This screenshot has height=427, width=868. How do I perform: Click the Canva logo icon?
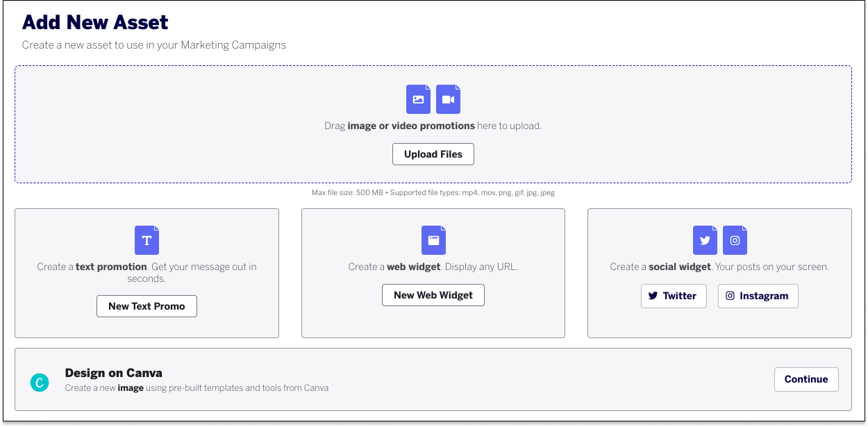[40, 382]
